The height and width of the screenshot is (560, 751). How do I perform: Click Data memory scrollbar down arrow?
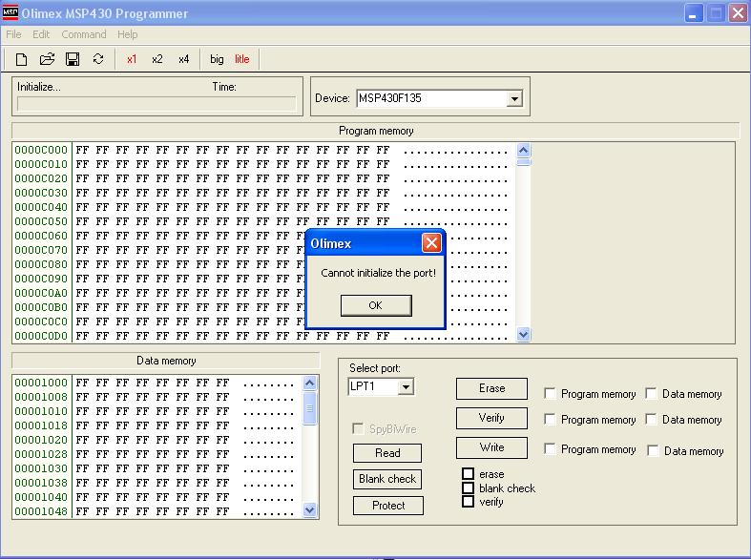310,510
